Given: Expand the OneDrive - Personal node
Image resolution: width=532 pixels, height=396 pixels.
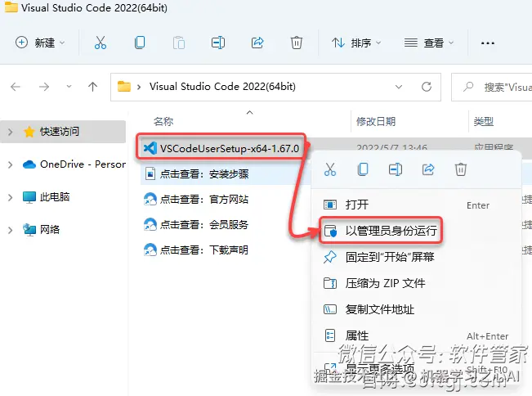Looking at the screenshot, I should [x=10, y=164].
